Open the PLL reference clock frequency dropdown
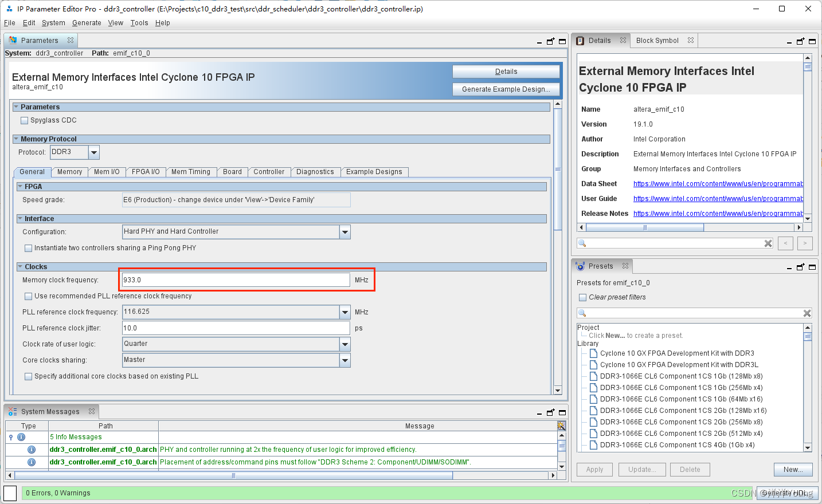 pyautogui.click(x=345, y=312)
